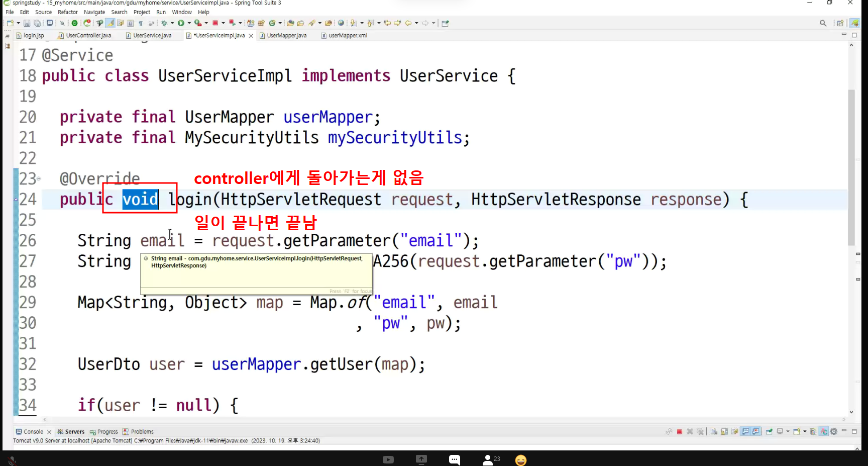The height and width of the screenshot is (466, 868).
Task: Click the green Run button icon
Action: tap(181, 23)
